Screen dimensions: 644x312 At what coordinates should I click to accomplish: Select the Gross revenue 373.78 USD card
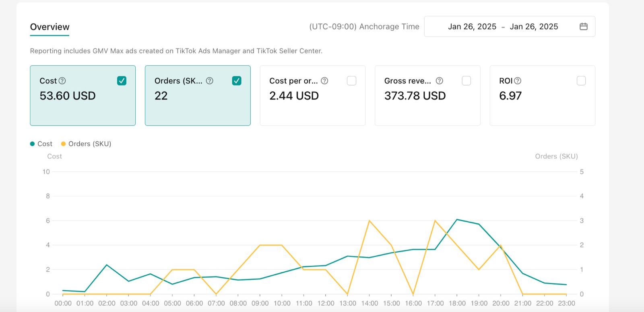pyautogui.click(x=427, y=96)
